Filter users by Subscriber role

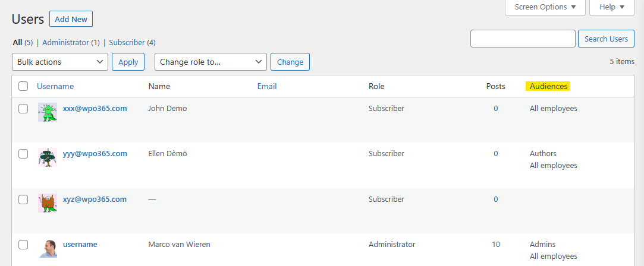point(127,42)
